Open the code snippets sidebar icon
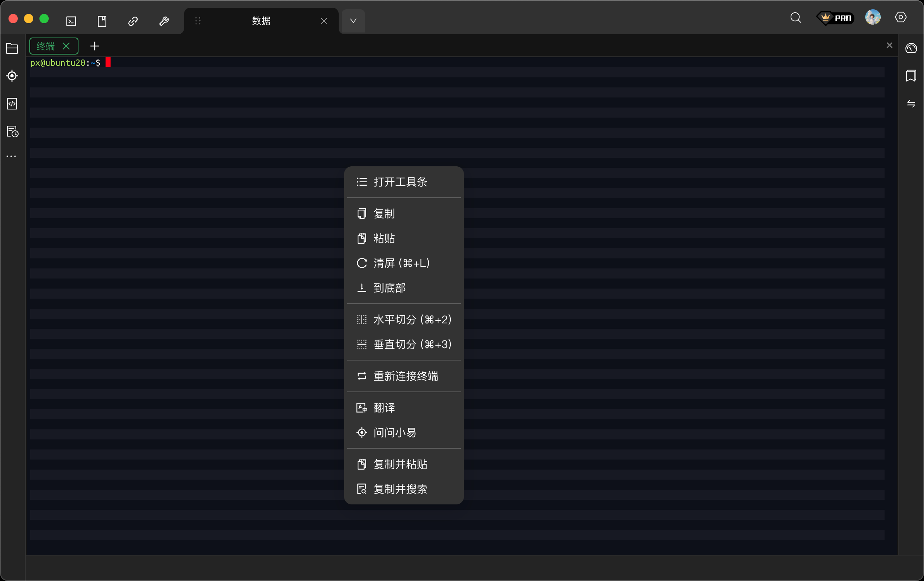 12,104
